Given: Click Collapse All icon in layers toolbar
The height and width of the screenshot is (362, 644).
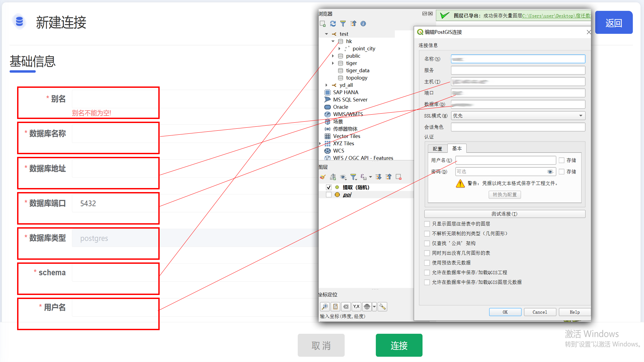Looking at the screenshot, I should (x=388, y=177).
